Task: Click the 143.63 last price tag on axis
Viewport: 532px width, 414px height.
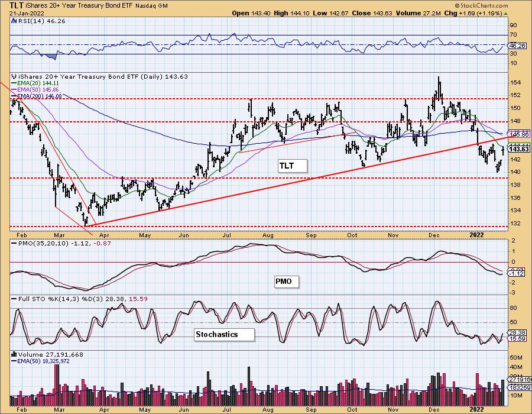Action: pos(519,149)
